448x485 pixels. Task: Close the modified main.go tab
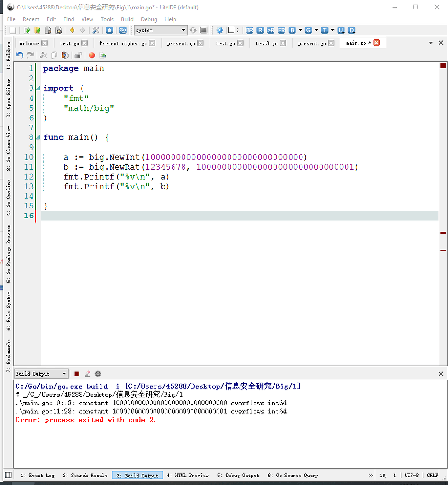click(377, 43)
